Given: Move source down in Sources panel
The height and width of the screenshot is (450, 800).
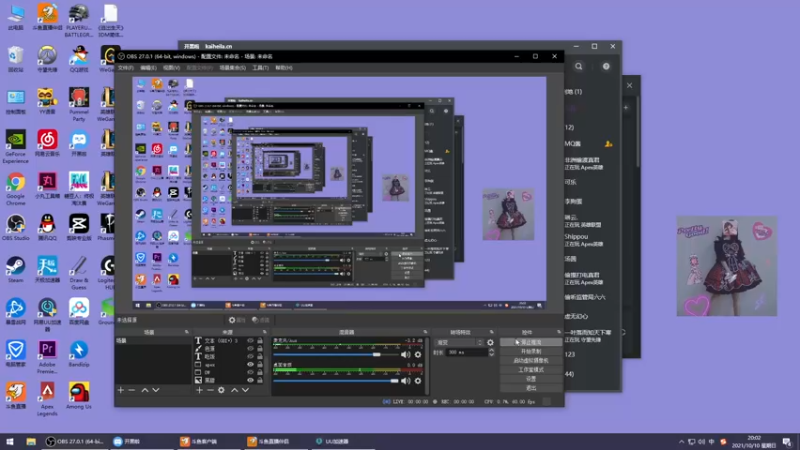Looking at the screenshot, I should pyautogui.click(x=245, y=390).
